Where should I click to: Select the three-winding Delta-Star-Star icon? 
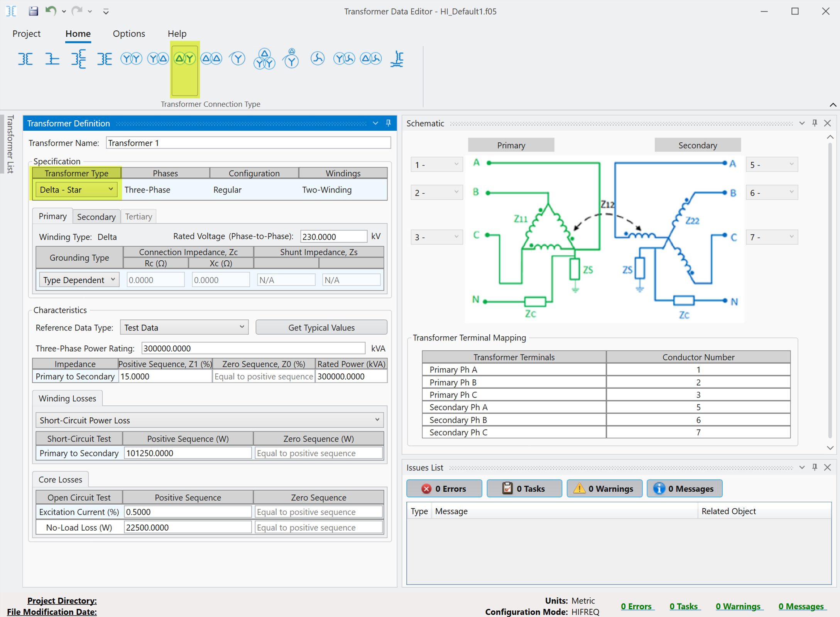[264, 59]
